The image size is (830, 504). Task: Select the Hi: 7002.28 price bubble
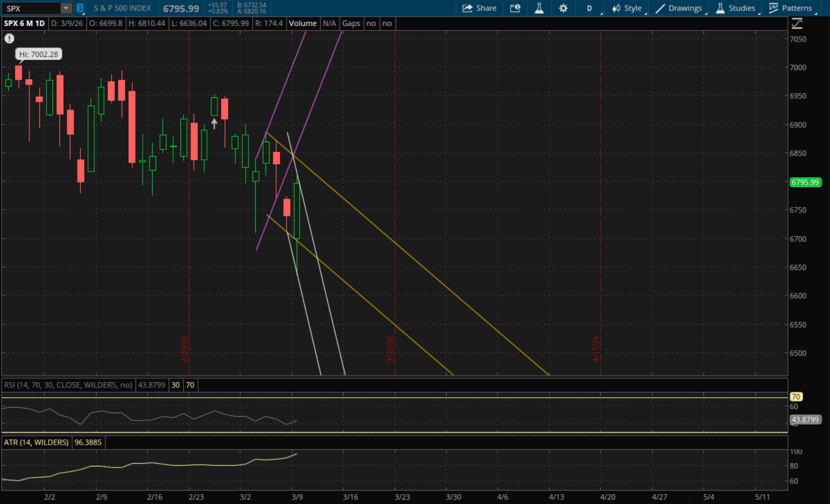(x=38, y=54)
